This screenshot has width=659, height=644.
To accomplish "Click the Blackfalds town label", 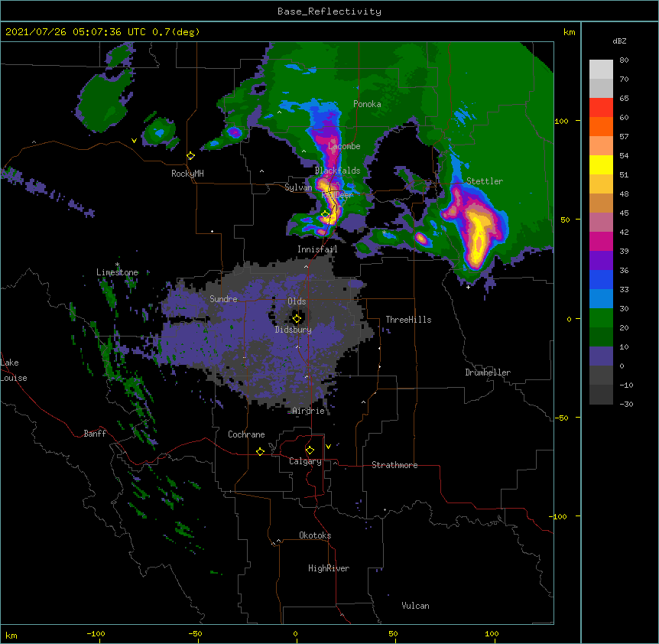I will pos(337,171).
